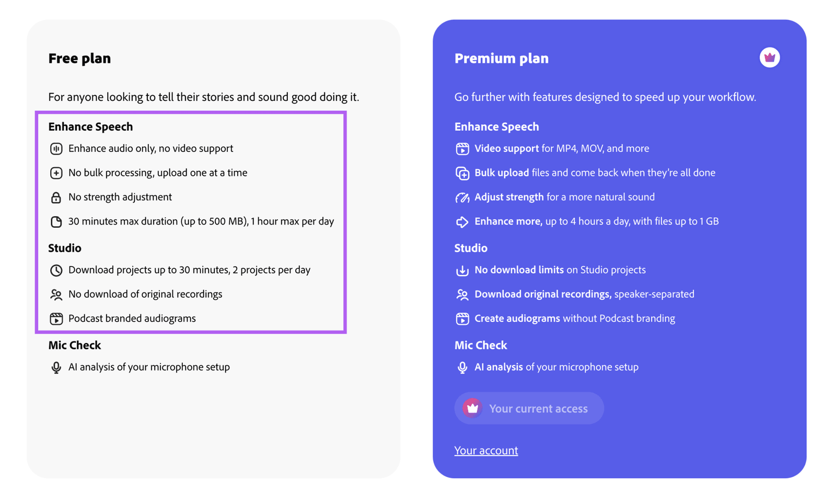Click the Free plan heading
This screenshot has width=836, height=504.
79,58
